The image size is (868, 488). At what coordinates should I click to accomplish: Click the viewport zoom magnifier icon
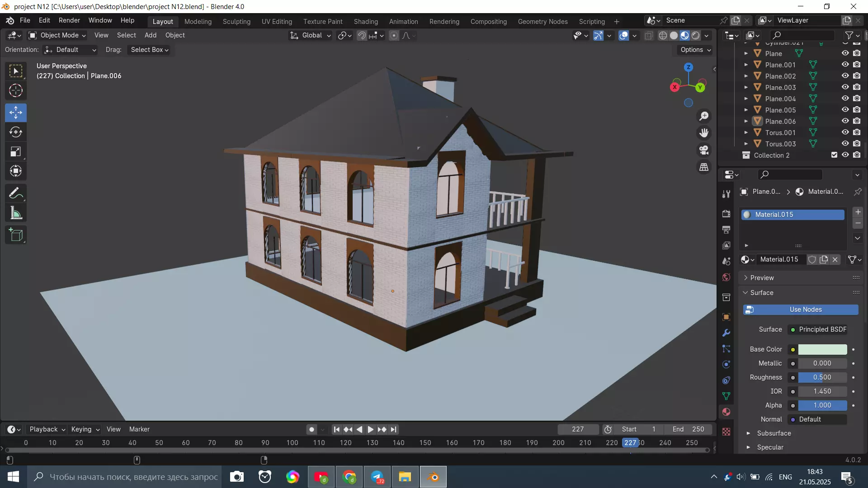(704, 116)
